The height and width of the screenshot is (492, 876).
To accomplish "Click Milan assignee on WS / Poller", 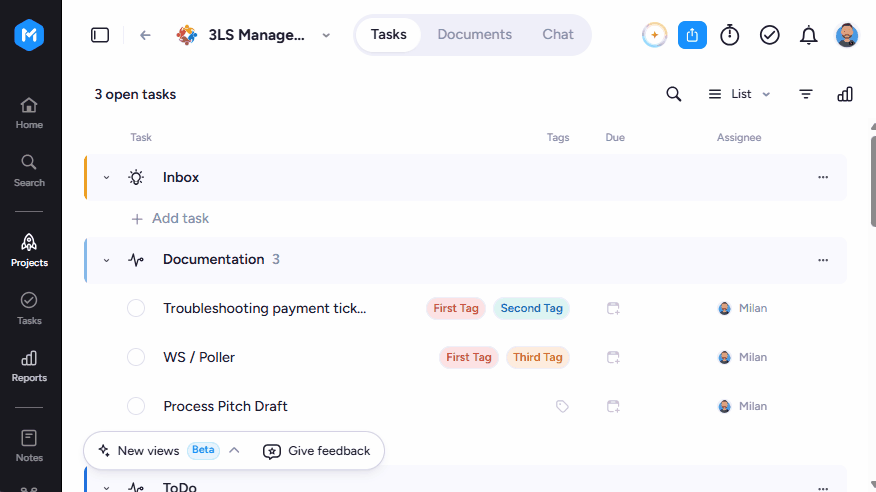I will tap(742, 357).
